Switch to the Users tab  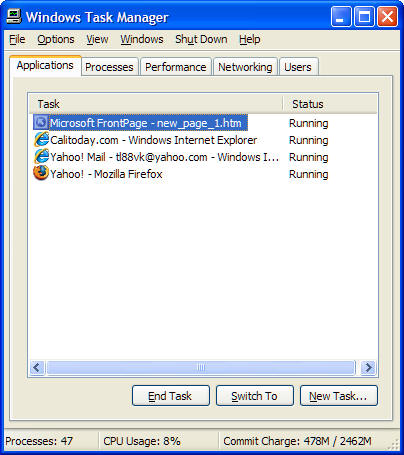[x=298, y=67]
